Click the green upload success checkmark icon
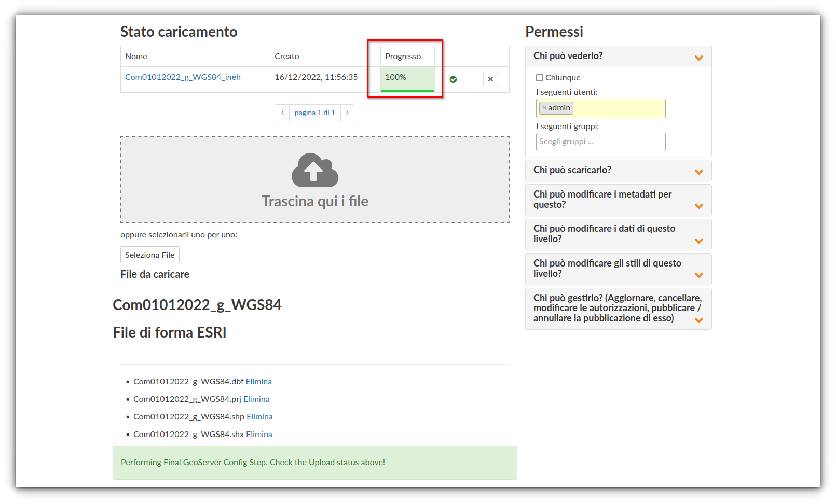Screen dimensions: 836x504 (453, 79)
